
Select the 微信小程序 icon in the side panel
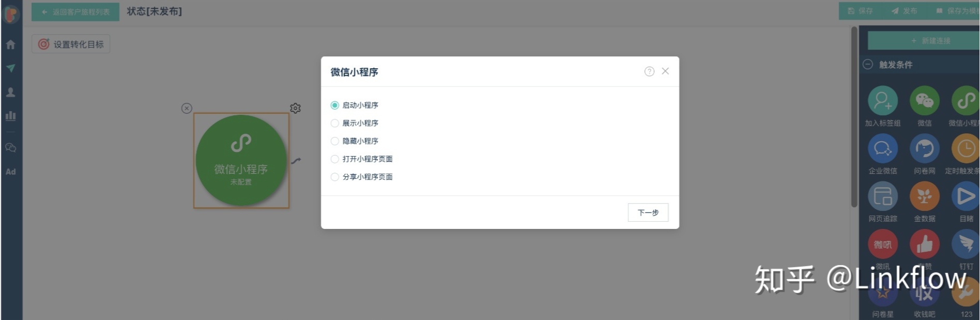point(966,101)
